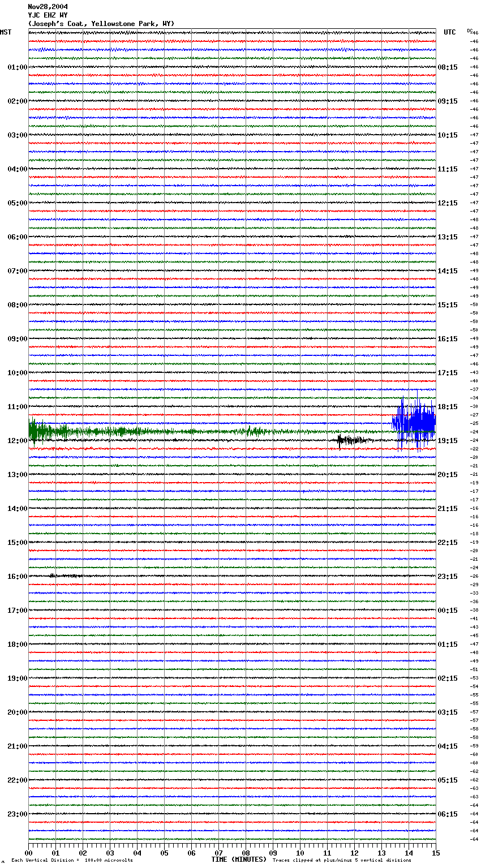Screen dimensions: 481x868
Task: Click the 12:00 MST time label
Action: (18, 441)
